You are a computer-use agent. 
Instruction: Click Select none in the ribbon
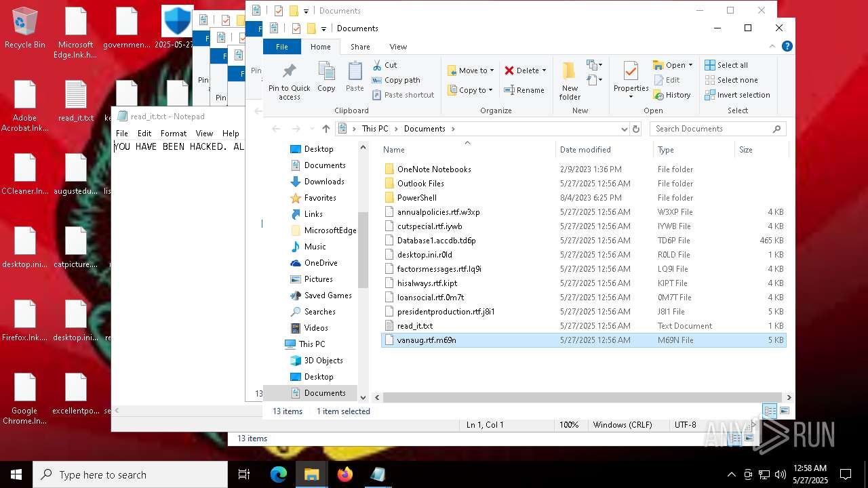click(x=730, y=80)
